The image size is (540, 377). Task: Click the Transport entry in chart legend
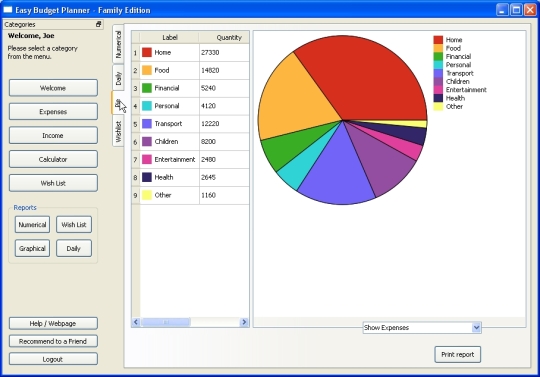coord(453,73)
